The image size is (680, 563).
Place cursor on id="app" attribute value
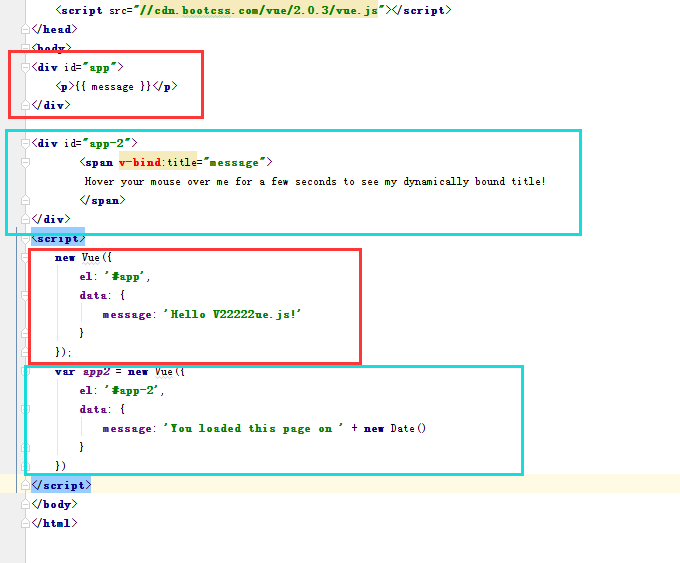(x=99, y=68)
